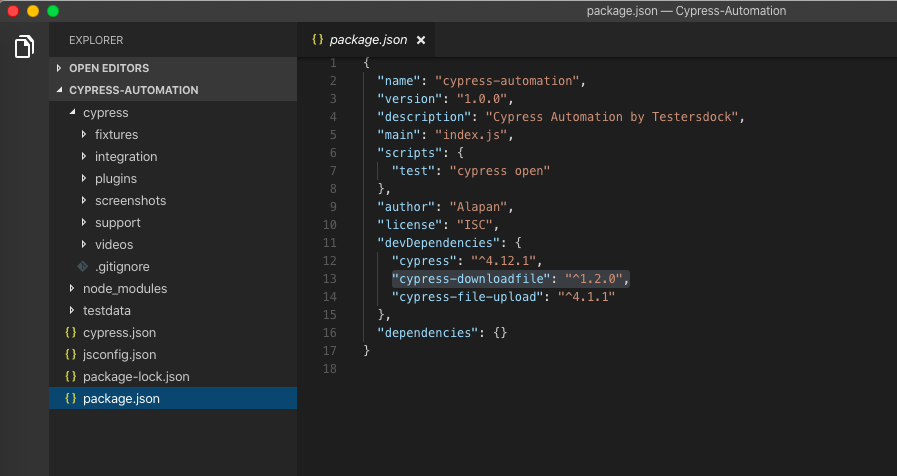Click the "index.js" value

[471, 134]
